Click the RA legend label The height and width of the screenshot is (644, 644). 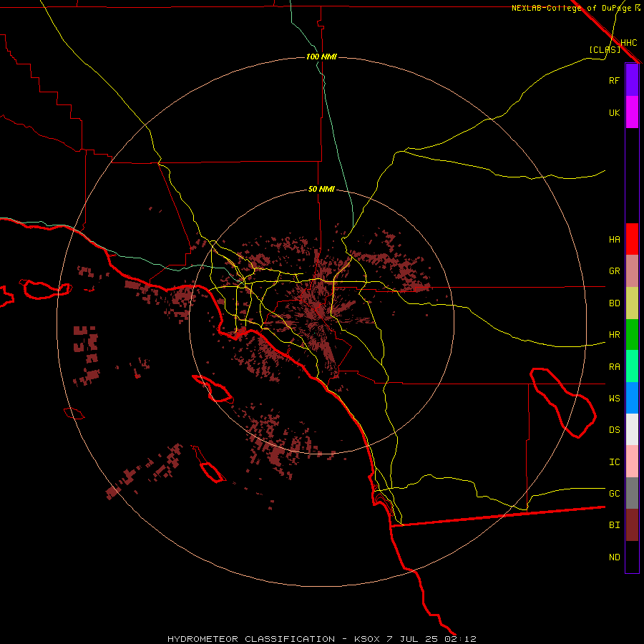pyautogui.click(x=614, y=367)
